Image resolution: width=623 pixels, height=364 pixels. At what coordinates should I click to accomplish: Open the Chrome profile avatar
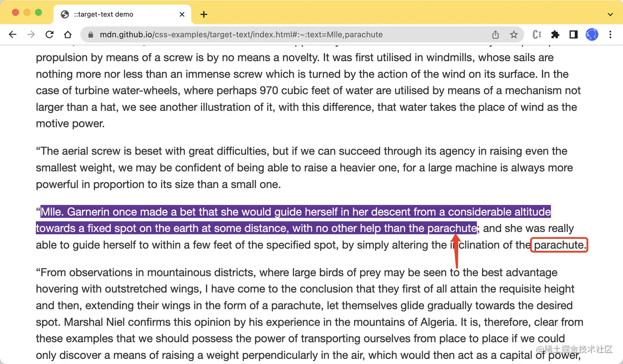[592, 34]
